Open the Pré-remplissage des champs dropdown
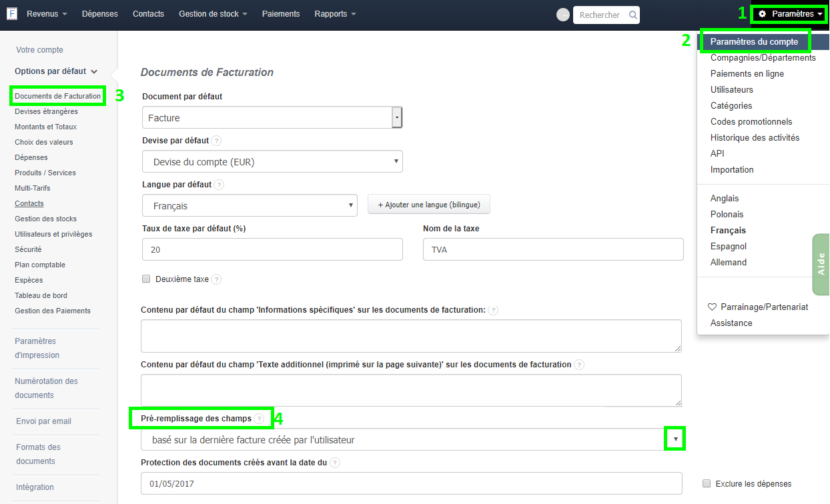This screenshot has height=504, width=830. 412,439
